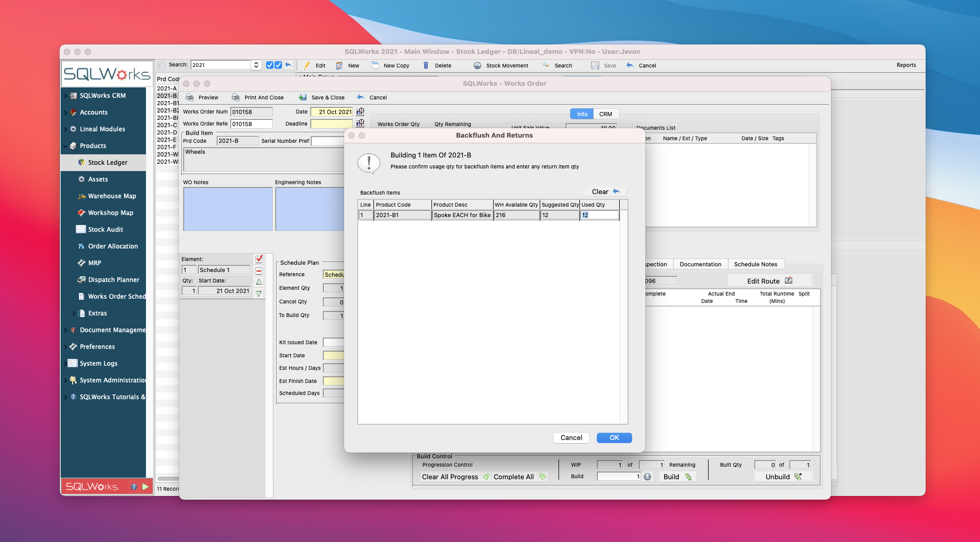Switch to the CRM tab
Viewport: 980px width, 542px height.
pyautogui.click(x=606, y=114)
